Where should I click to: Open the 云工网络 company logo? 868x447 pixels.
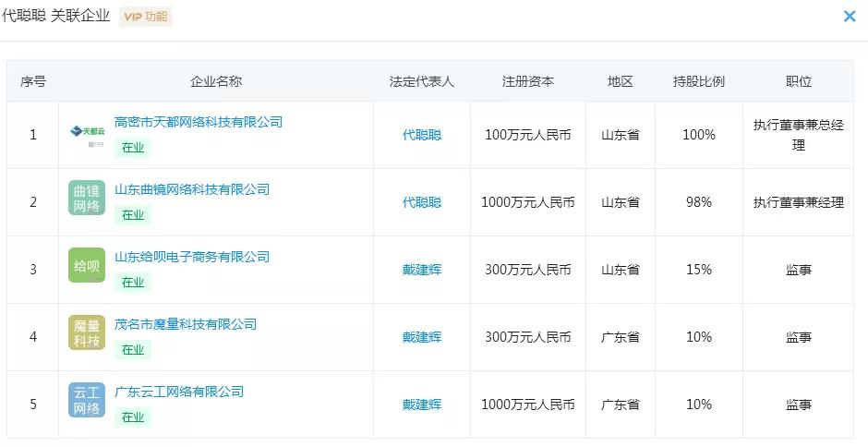(x=87, y=401)
